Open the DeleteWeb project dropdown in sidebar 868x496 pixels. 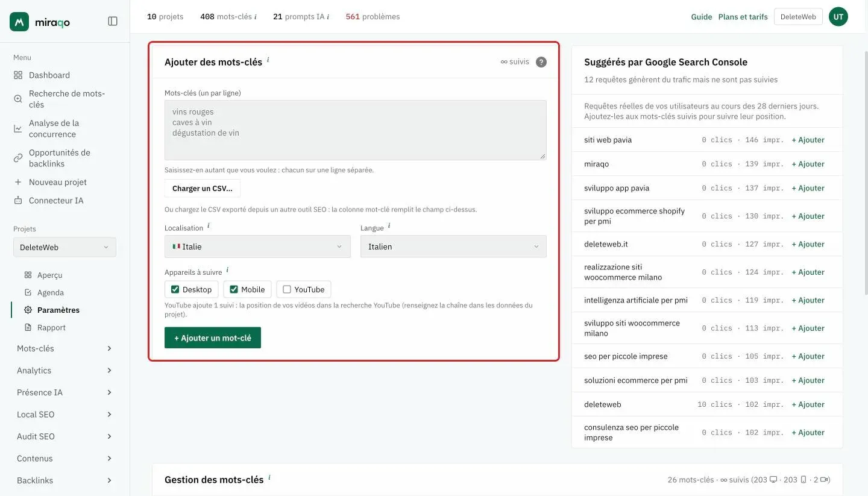(64, 247)
